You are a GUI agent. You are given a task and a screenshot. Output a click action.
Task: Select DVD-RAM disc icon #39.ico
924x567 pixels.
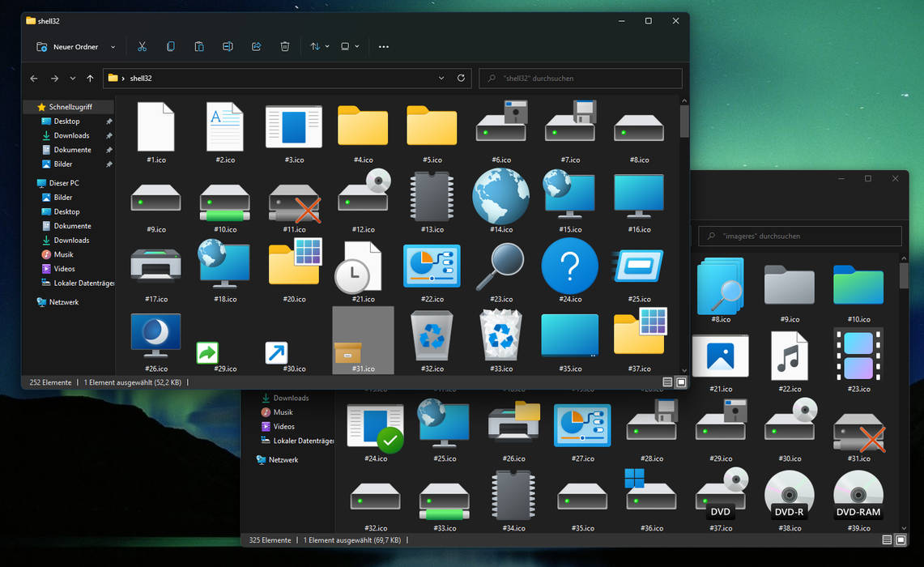858,500
